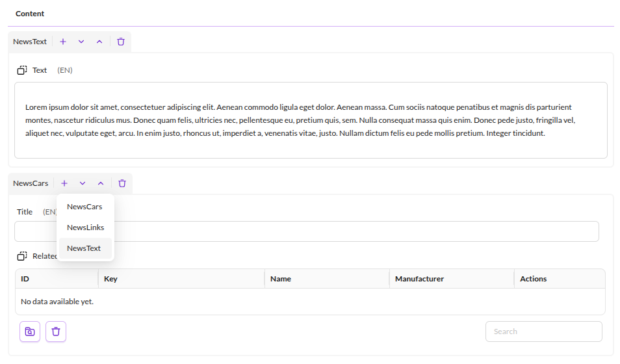Focus the Title text input field

click(x=307, y=231)
